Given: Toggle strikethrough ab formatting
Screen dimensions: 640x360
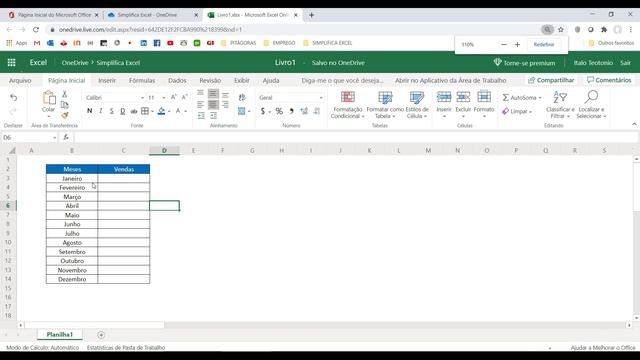Looking at the screenshot, I should pyautogui.click(x=133, y=111).
